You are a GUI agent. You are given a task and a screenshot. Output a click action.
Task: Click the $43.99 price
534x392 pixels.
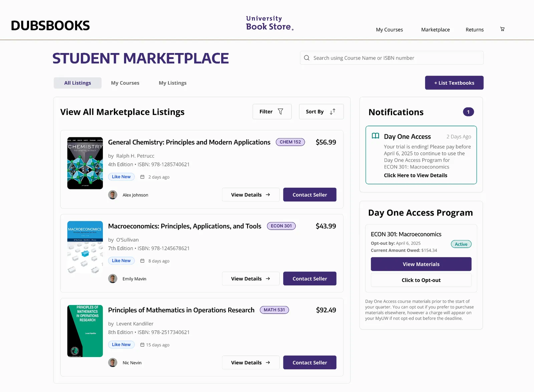point(326,226)
